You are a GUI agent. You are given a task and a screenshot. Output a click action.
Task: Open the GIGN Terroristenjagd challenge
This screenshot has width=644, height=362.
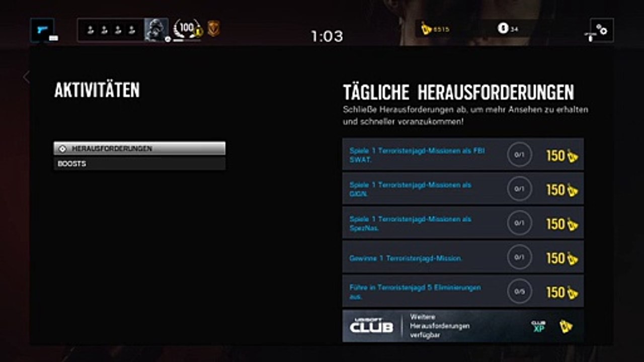[463, 189]
